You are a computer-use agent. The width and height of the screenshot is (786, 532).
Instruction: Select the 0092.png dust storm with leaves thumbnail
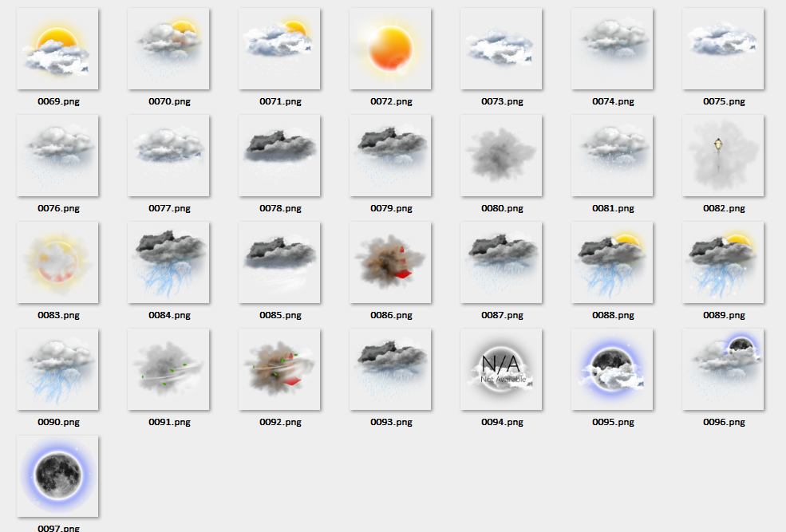coord(279,369)
